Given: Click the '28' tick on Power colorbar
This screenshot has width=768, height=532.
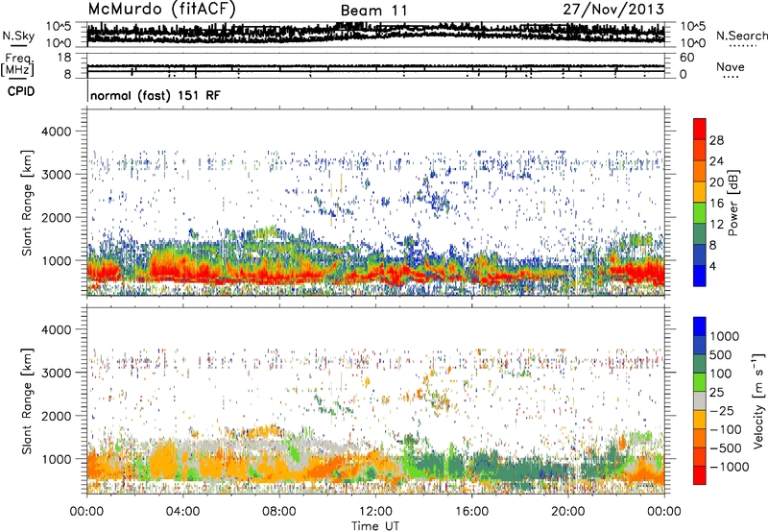Looking at the screenshot, I should [716, 140].
